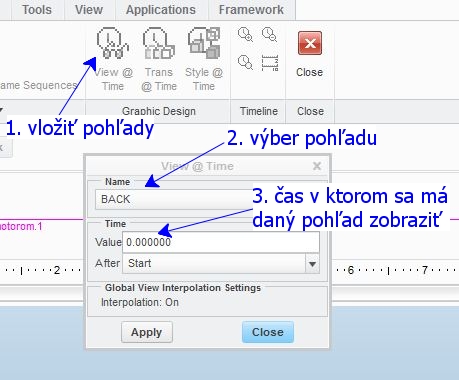The height and width of the screenshot is (380, 459).
Task: Click the View @ Time icon
Action: click(x=113, y=43)
